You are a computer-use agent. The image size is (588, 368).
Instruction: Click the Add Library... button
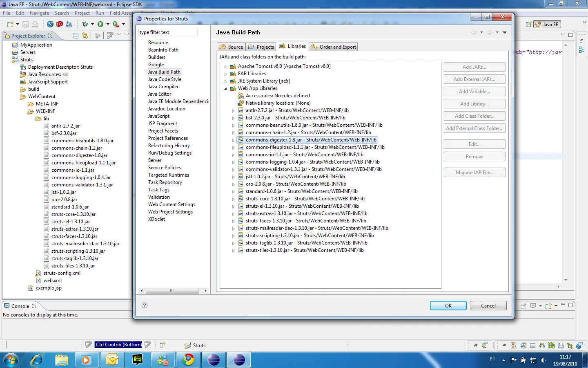[474, 104]
